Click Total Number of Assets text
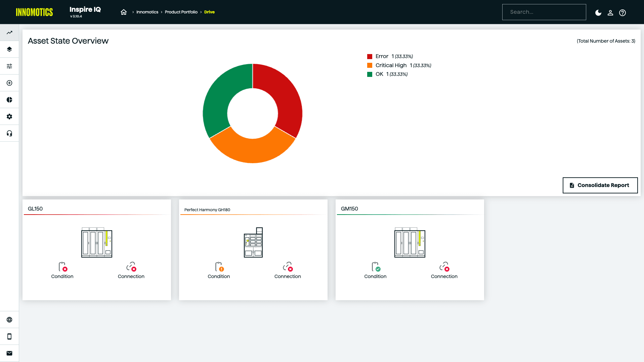644x362 pixels. (x=606, y=41)
